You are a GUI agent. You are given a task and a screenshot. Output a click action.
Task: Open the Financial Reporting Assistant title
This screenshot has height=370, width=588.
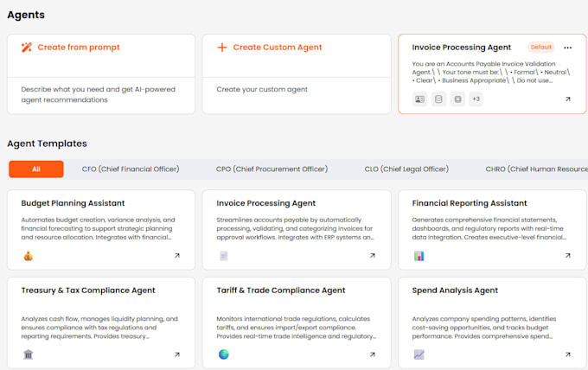pyautogui.click(x=470, y=203)
